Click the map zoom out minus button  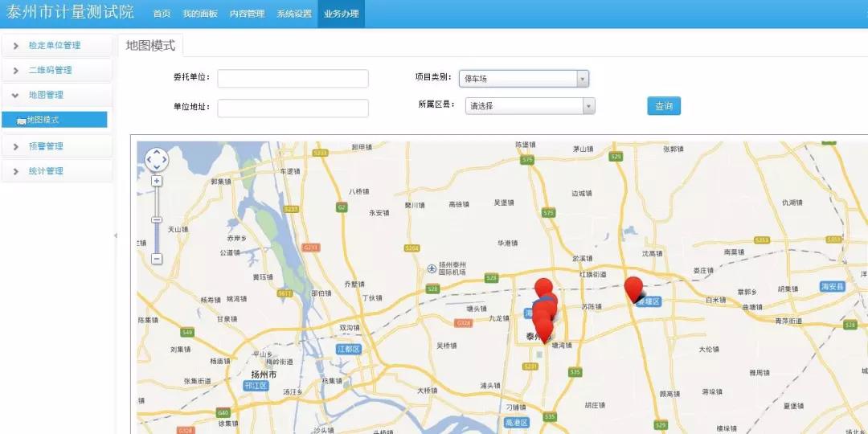(157, 259)
